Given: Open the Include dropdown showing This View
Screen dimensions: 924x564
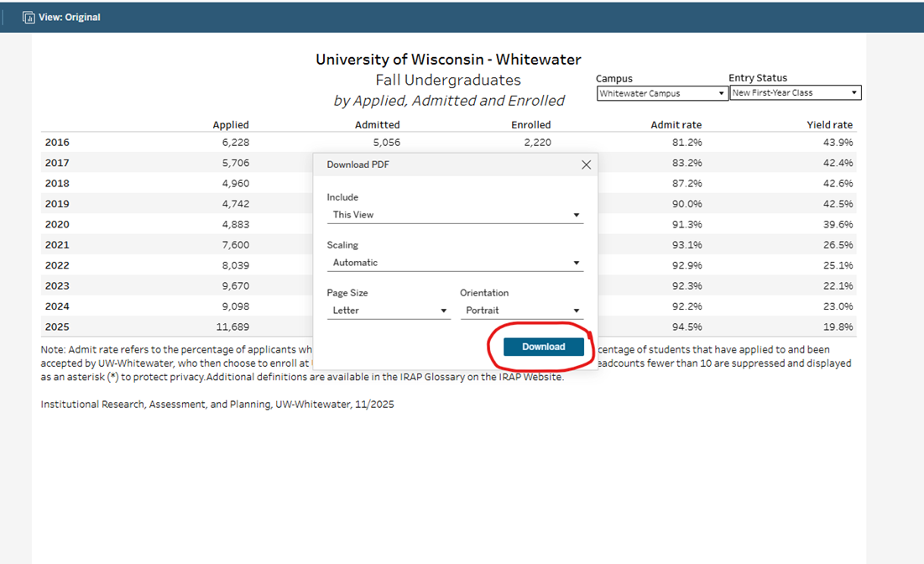Looking at the screenshot, I should [x=456, y=215].
